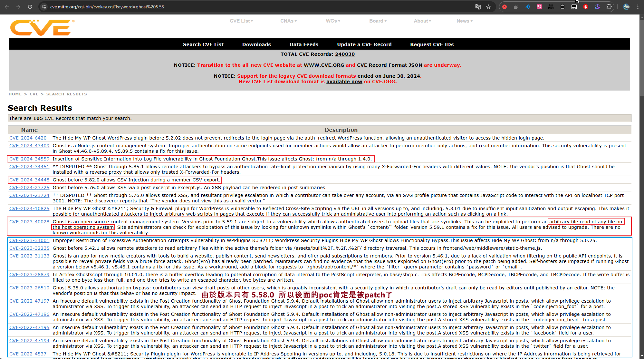Open CVE-2024-34451 record
Image resolution: width=644 pixels, height=359 pixels.
tap(29, 167)
